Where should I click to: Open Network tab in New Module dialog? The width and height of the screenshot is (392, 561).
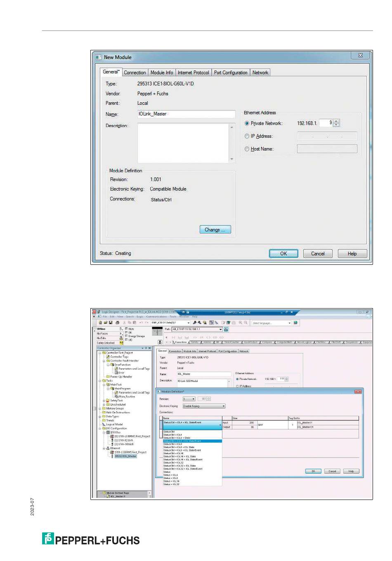[x=260, y=73]
